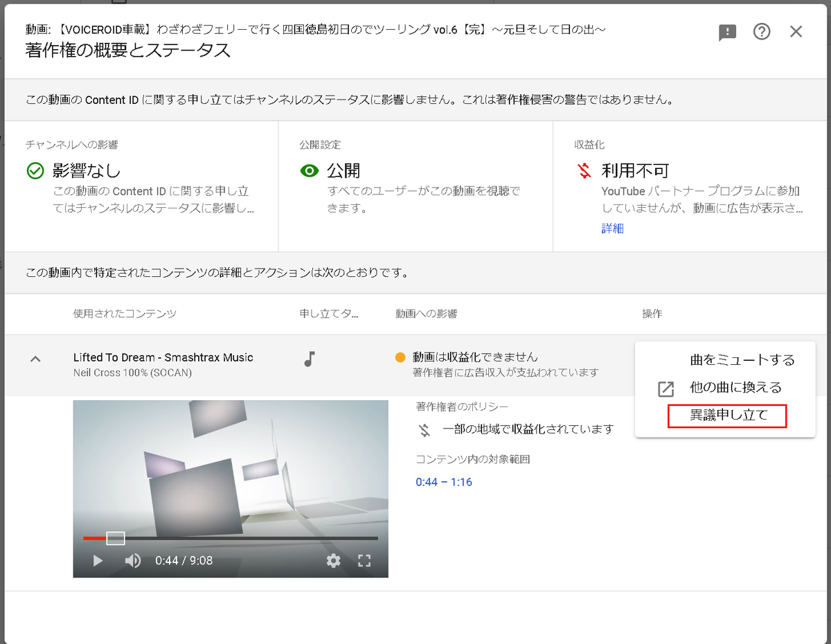Click orange status dot by 動画は収益化できません
The image size is (831, 644).
point(400,357)
